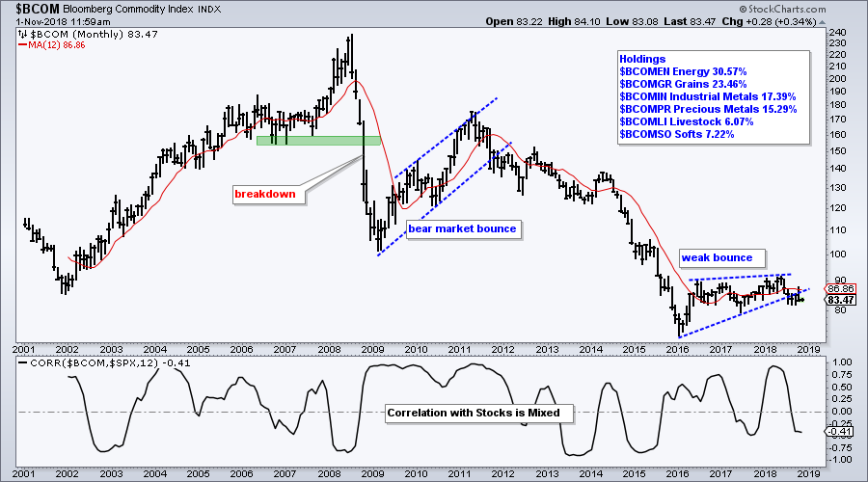Click the CORR($BCOM,$SPX,12) -0.41 legend
Image resolution: width=868 pixels, height=482 pixels.
pos(110,363)
